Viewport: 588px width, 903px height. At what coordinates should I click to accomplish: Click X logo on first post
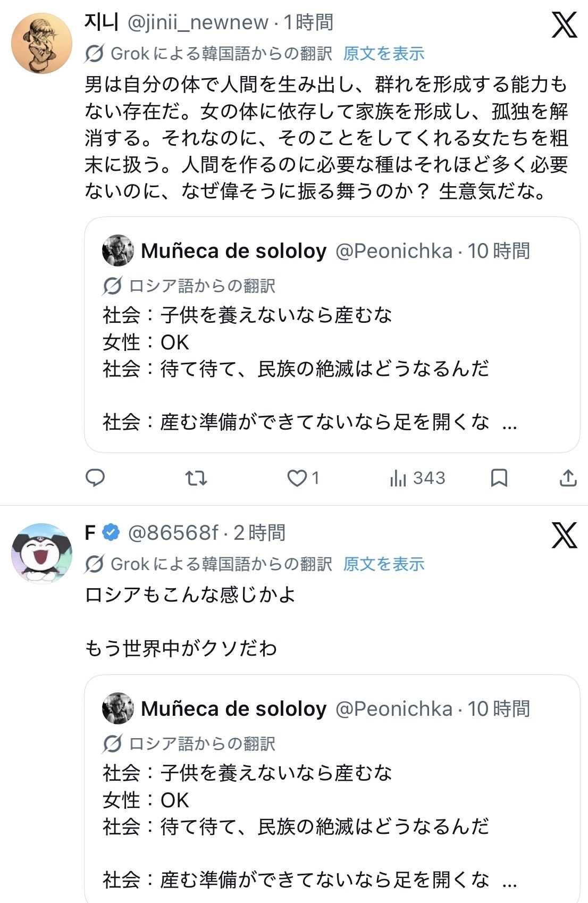click(x=564, y=24)
